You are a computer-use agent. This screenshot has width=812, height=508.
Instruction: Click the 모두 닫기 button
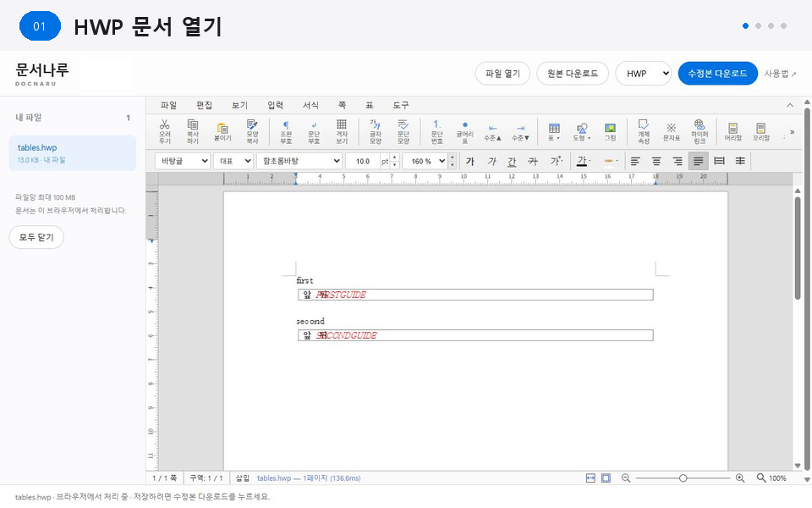tap(36, 237)
